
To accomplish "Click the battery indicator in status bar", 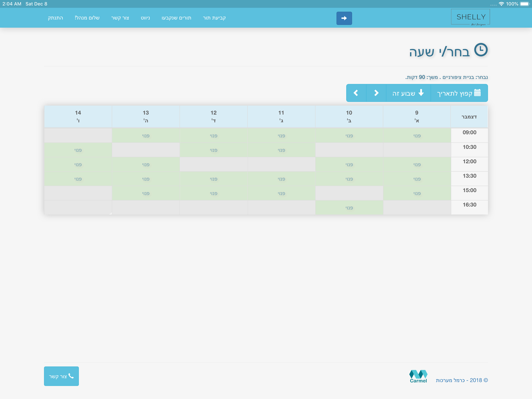I will 525,4.
